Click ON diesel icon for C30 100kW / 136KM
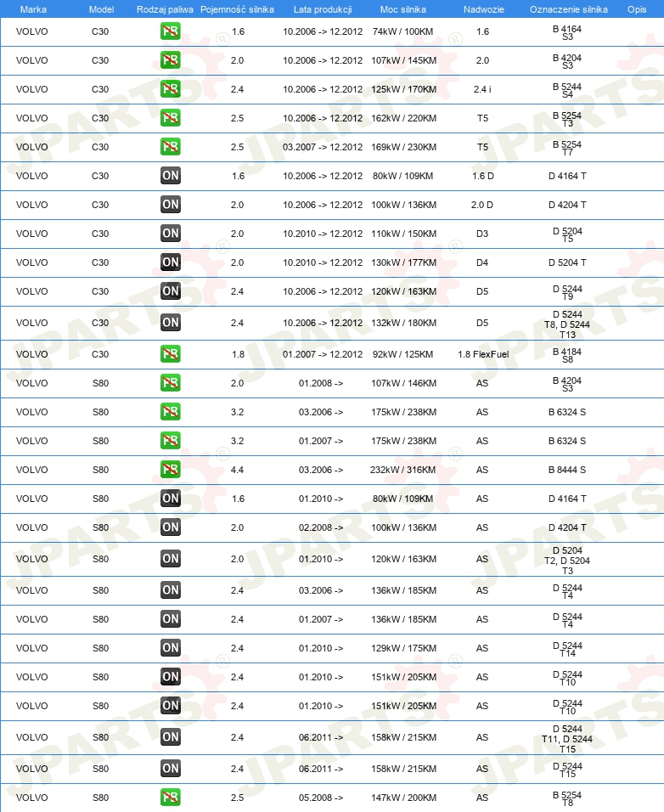 tap(171, 205)
